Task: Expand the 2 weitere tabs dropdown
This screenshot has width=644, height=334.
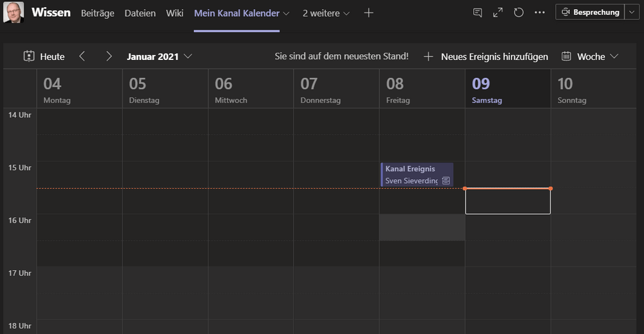Action: (326, 13)
